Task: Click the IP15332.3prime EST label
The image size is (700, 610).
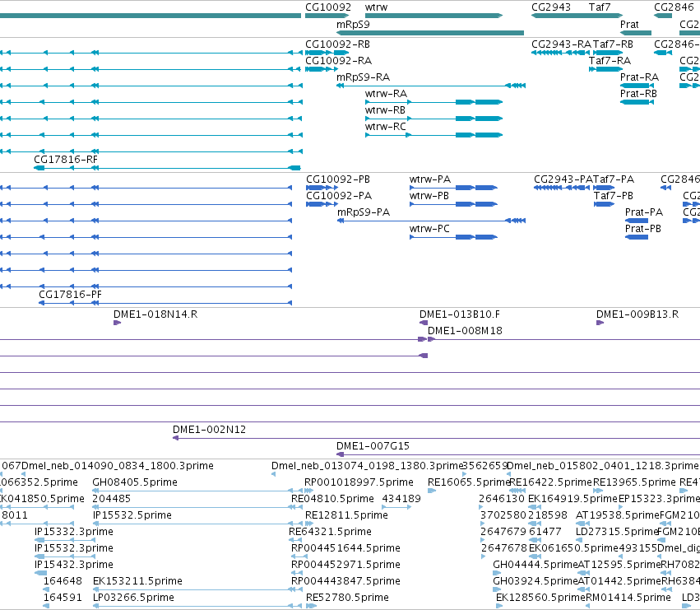Action: 74,532
